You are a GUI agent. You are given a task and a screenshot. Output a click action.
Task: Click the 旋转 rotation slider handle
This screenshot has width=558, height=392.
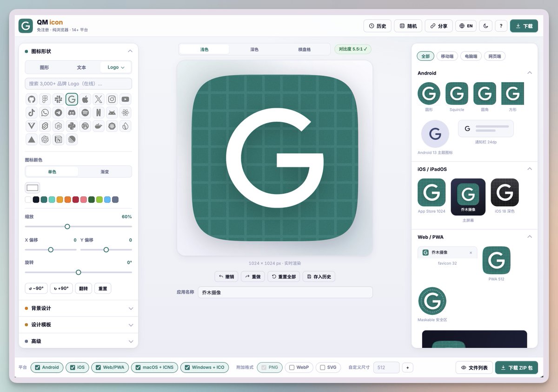(x=78, y=272)
